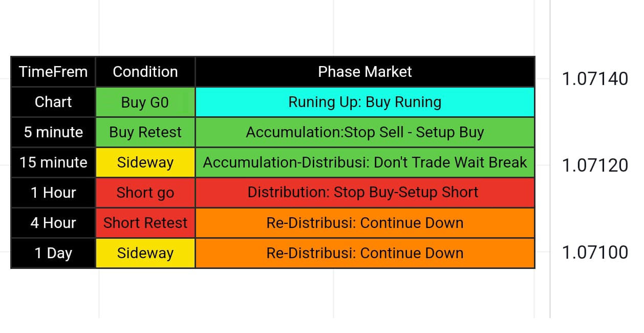Click the 1.07100 price axis label
Viewport: 644px width, 333px height.
click(595, 253)
